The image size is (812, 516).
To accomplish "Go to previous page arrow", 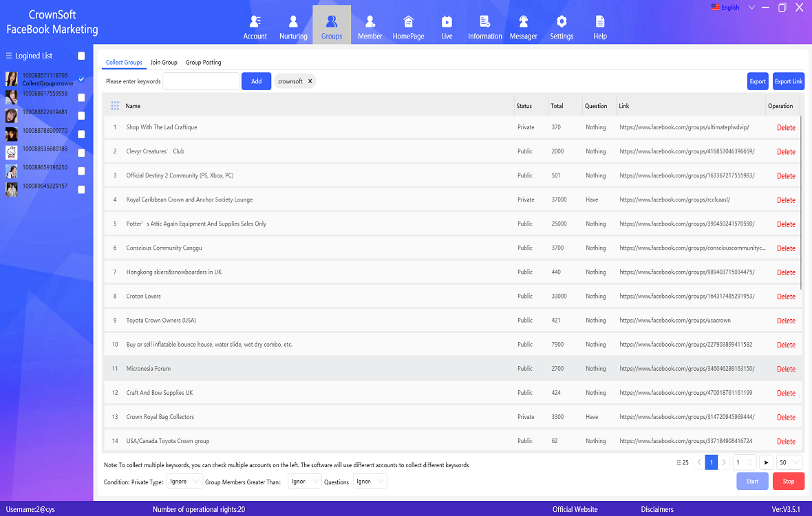I will tap(699, 462).
